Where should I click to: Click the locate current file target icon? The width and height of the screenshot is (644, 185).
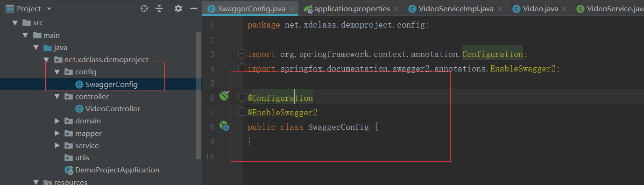coord(144,8)
